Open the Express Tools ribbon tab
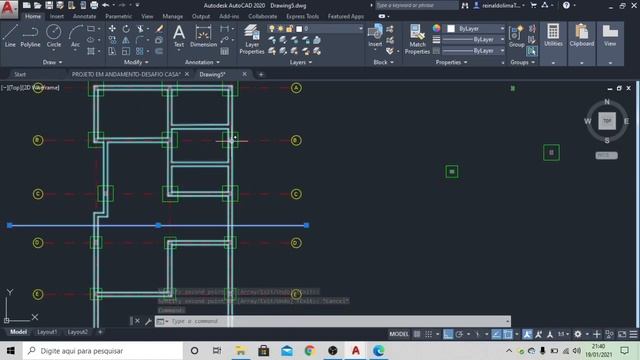The width and height of the screenshot is (640, 360). click(x=302, y=16)
